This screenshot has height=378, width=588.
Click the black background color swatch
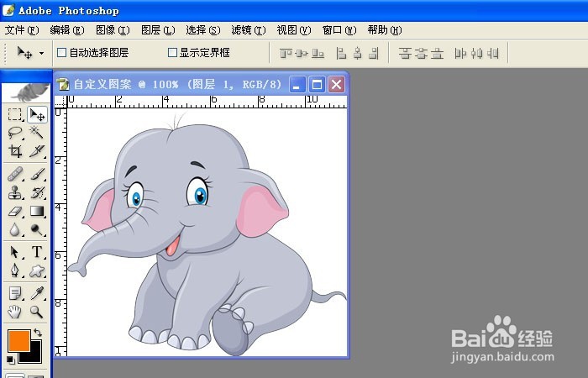(34, 355)
